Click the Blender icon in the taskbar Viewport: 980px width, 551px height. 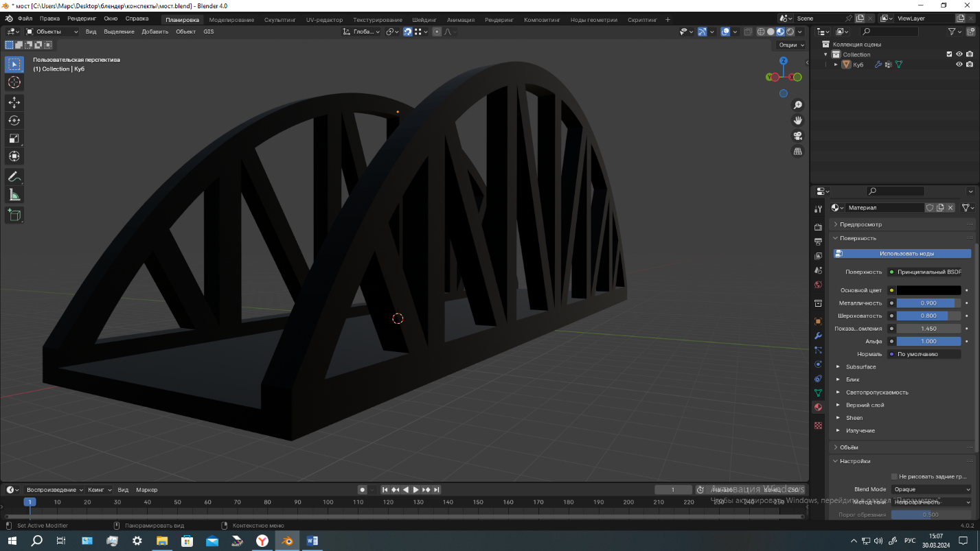pos(287,541)
